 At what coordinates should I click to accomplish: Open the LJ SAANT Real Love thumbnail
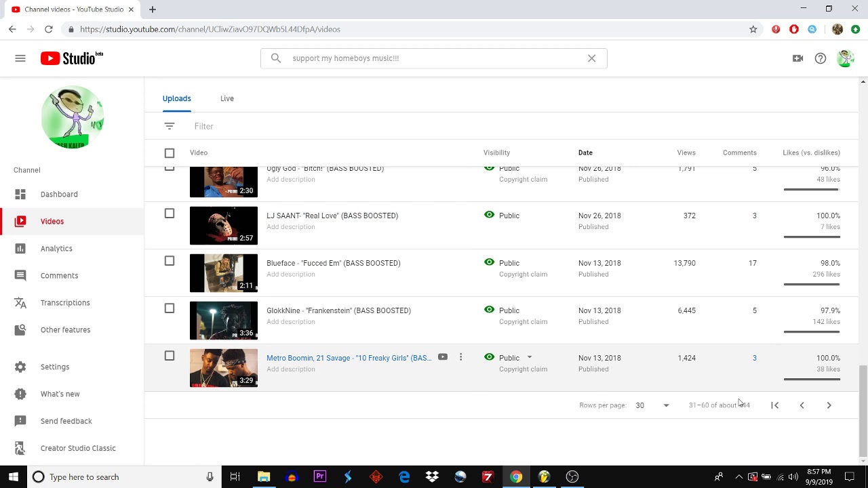click(224, 226)
